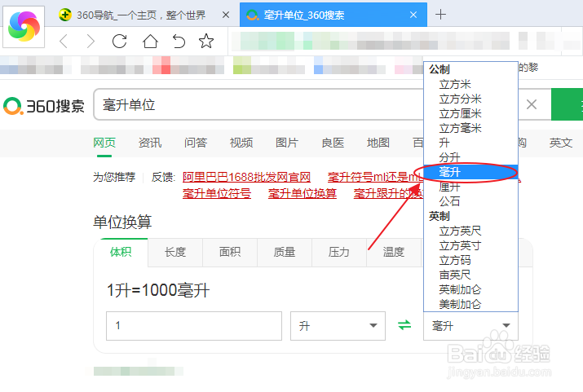Choose 分升 in the unit list
Viewport: 583px width, 392px height.
pos(470,157)
